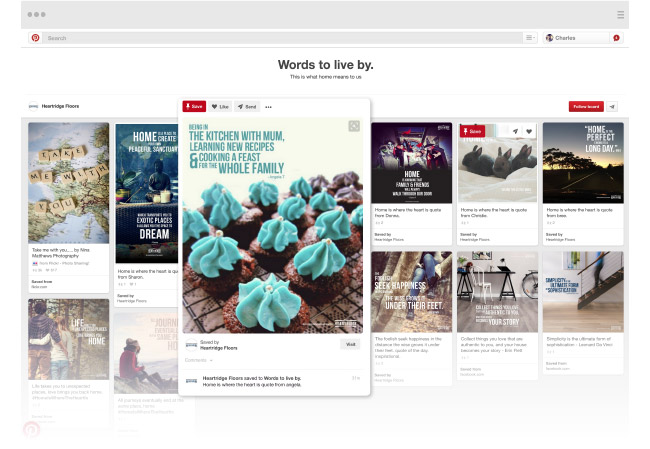The image size is (650, 449).
Task: Expand the cupcake image with zoom icon
Action: (x=354, y=126)
